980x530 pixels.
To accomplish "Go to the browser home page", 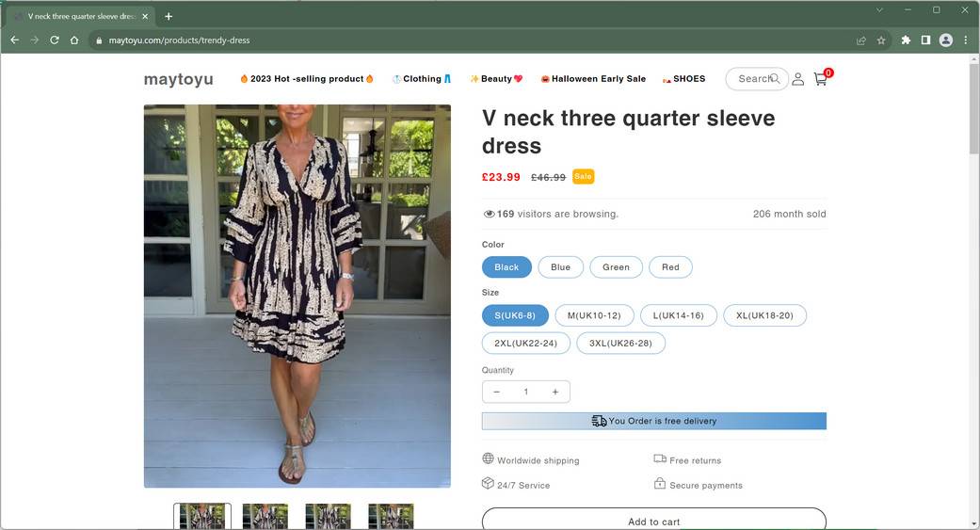I will 74,40.
